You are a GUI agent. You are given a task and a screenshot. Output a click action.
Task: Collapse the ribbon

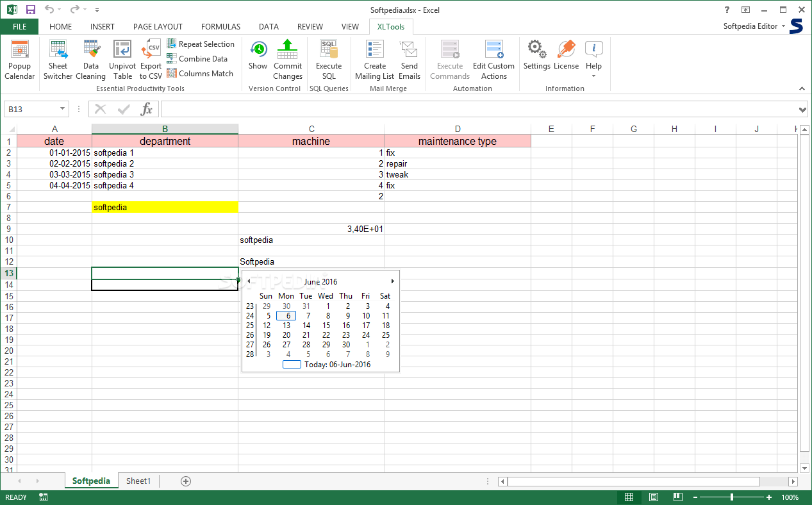pos(802,88)
